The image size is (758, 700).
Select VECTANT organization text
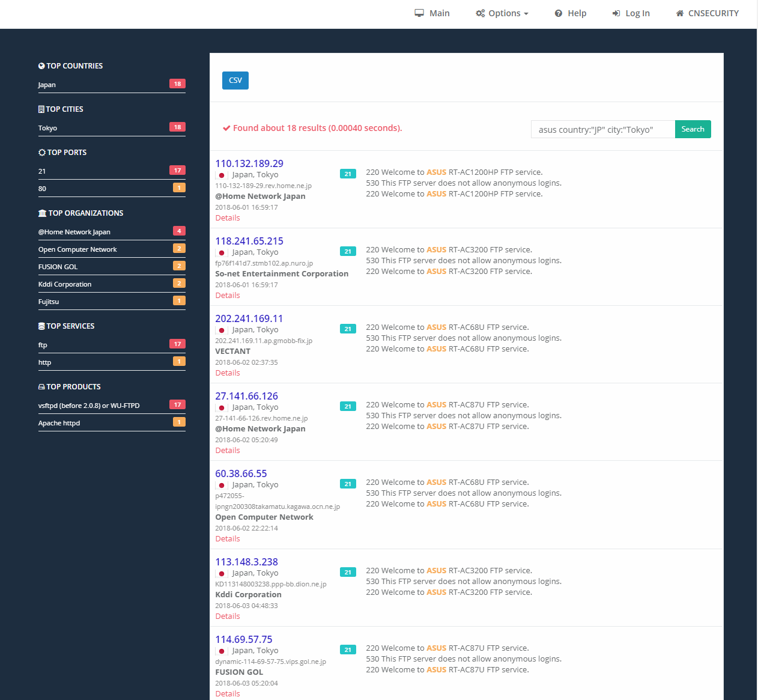point(232,352)
